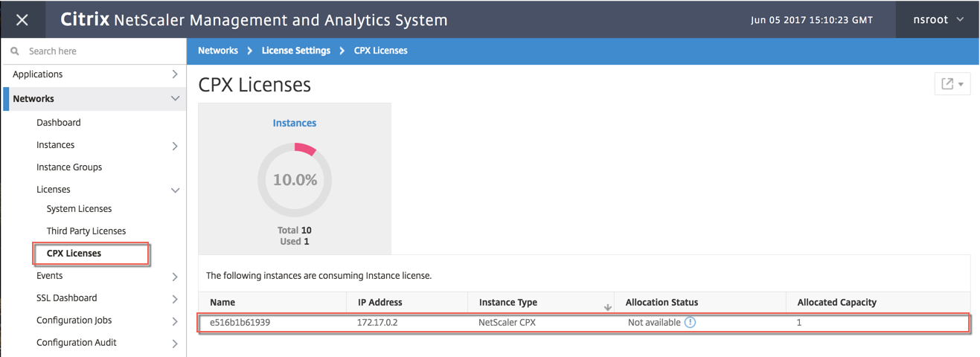The height and width of the screenshot is (357, 980).
Task: Close the navigation menu with X icon
Action: point(22,20)
